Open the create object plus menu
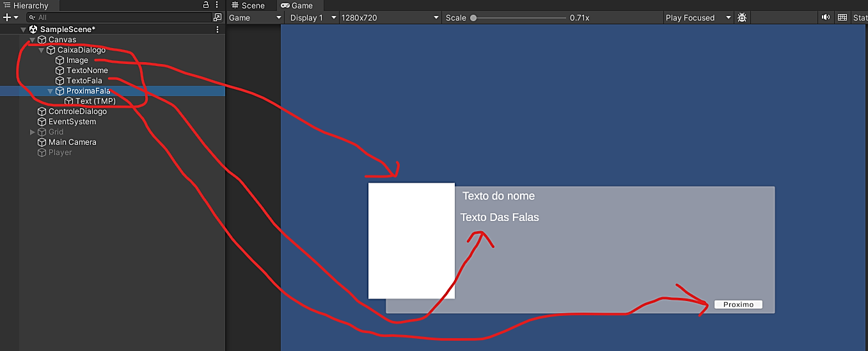 click(x=8, y=18)
